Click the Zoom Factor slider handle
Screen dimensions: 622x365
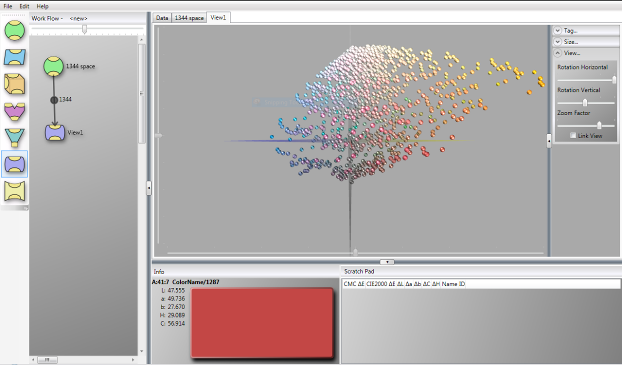point(599,126)
